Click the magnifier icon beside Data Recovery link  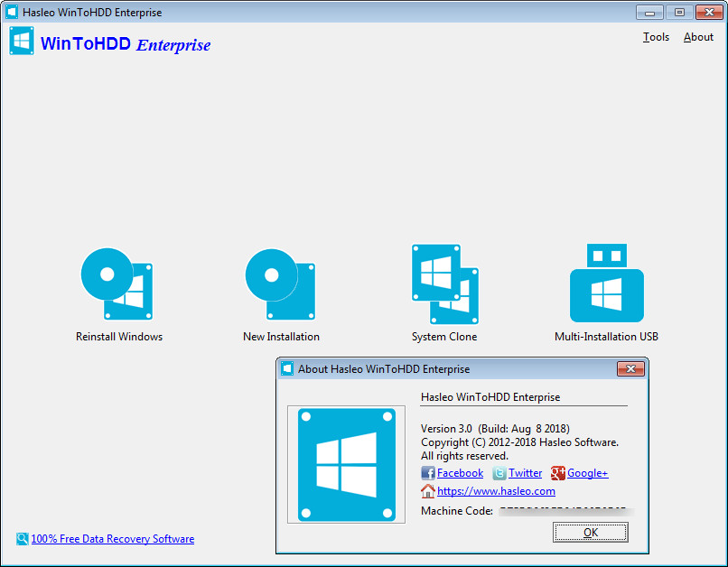tap(23, 539)
